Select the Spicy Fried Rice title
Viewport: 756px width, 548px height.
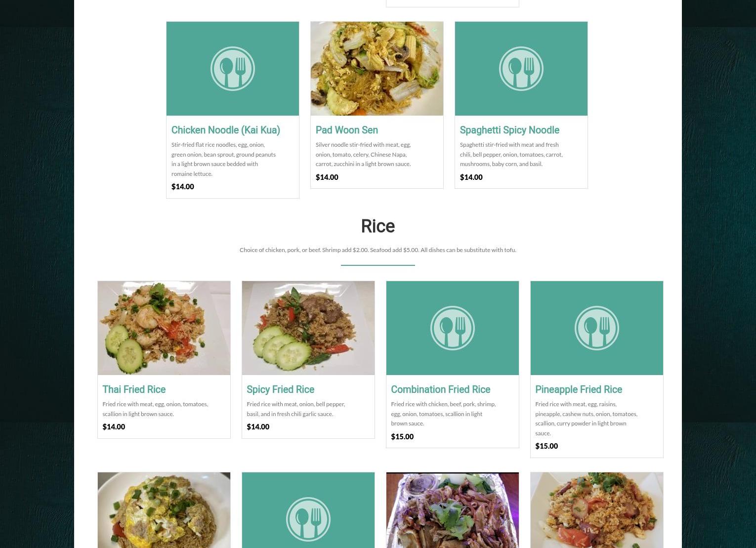tap(280, 389)
